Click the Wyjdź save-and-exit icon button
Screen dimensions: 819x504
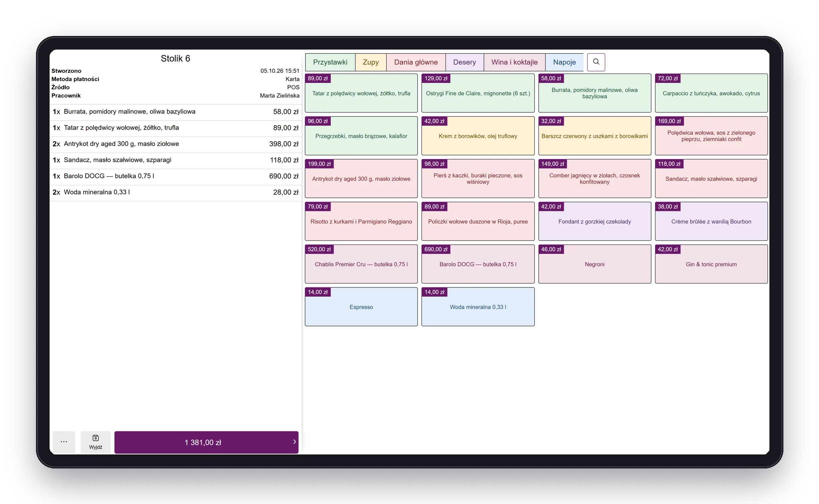tap(96, 442)
